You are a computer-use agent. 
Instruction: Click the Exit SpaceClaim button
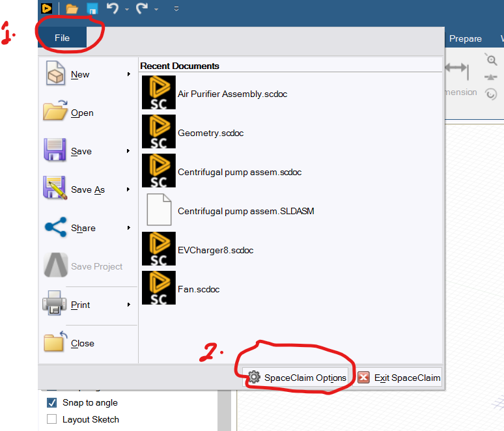[399, 378]
